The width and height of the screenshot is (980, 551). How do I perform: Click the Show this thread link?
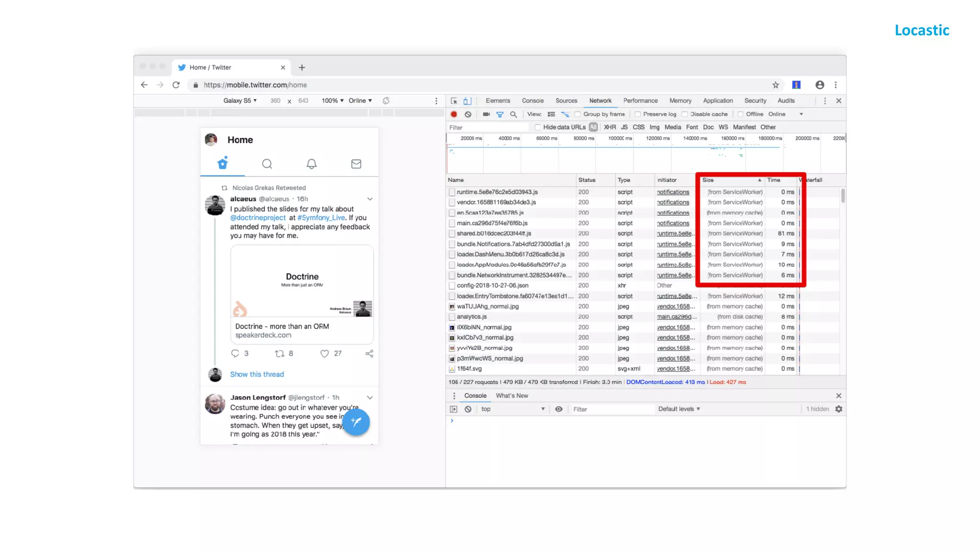(x=257, y=375)
